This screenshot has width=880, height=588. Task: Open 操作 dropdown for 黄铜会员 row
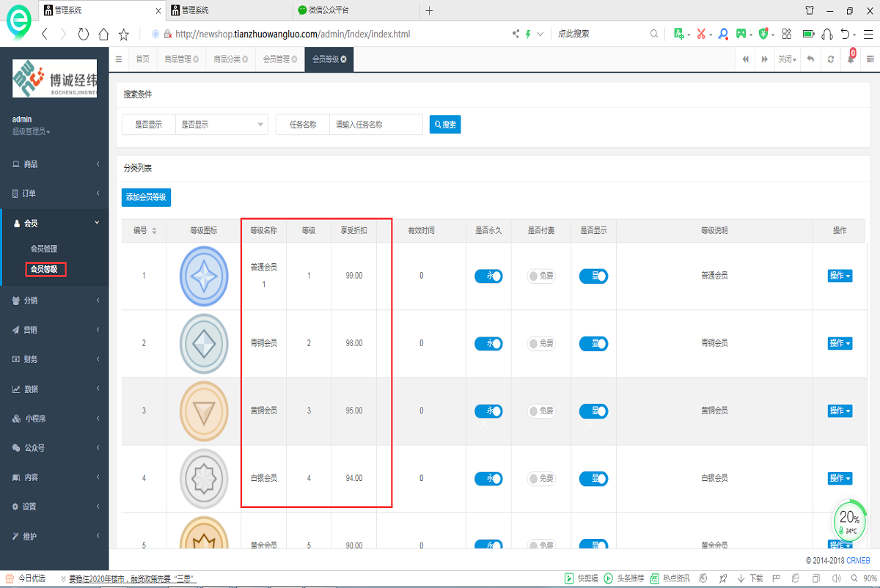pyautogui.click(x=840, y=411)
